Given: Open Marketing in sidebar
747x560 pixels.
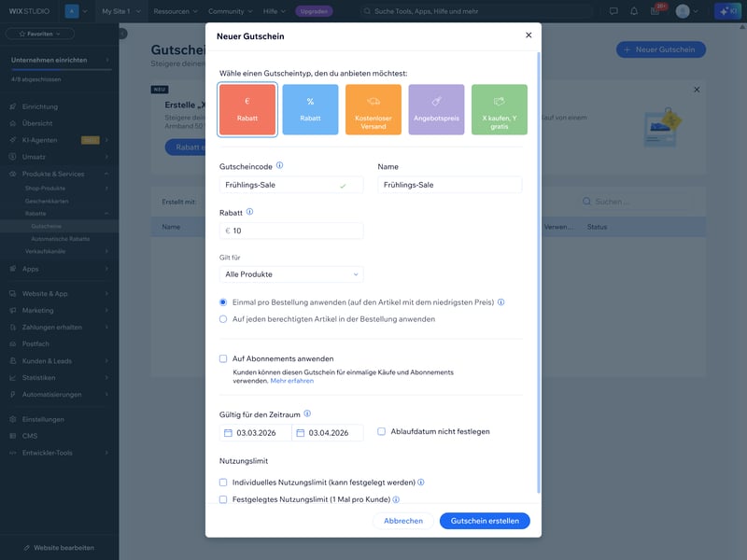Looking at the screenshot, I should 60,311.
